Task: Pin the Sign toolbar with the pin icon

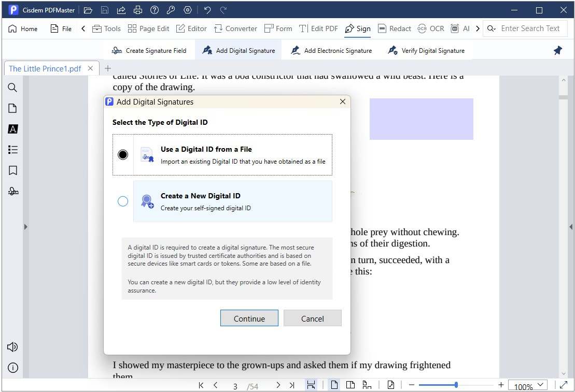Action: point(557,50)
